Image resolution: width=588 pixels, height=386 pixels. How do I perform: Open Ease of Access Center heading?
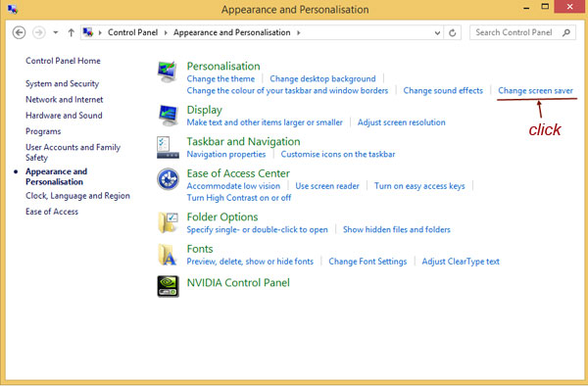238,173
